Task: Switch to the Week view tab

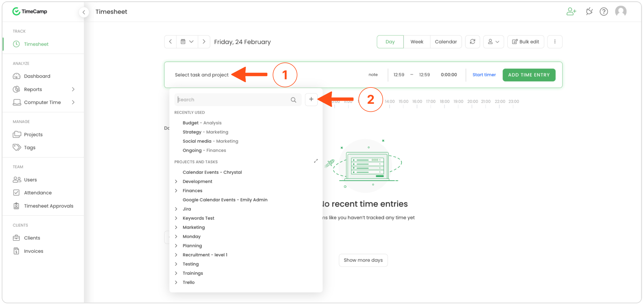Action: 416,42
